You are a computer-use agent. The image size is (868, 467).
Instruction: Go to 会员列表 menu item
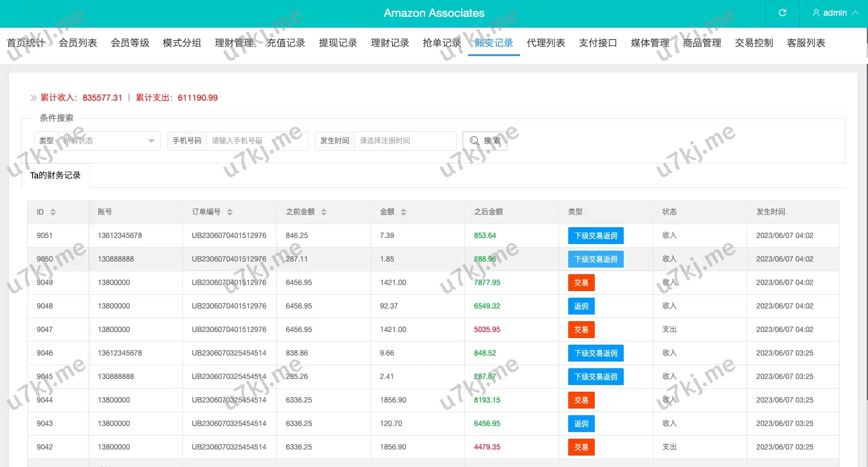(78, 43)
